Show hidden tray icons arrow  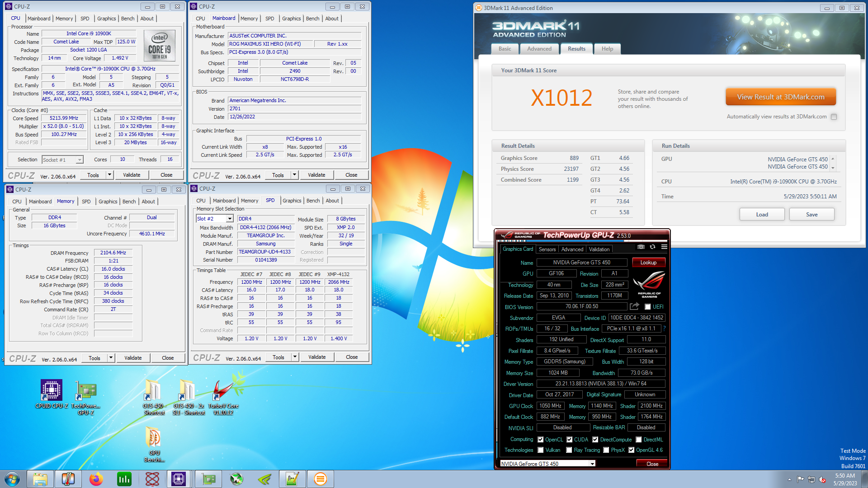(x=790, y=479)
